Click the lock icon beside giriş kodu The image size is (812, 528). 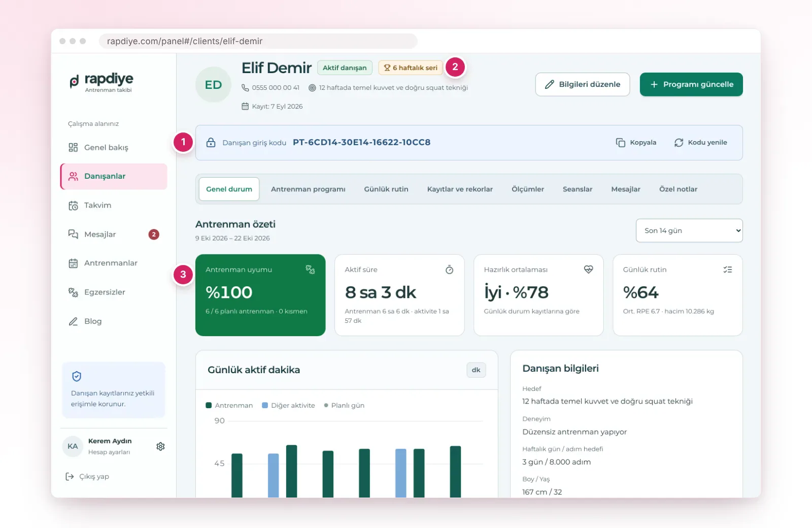[x=211, y=143]
